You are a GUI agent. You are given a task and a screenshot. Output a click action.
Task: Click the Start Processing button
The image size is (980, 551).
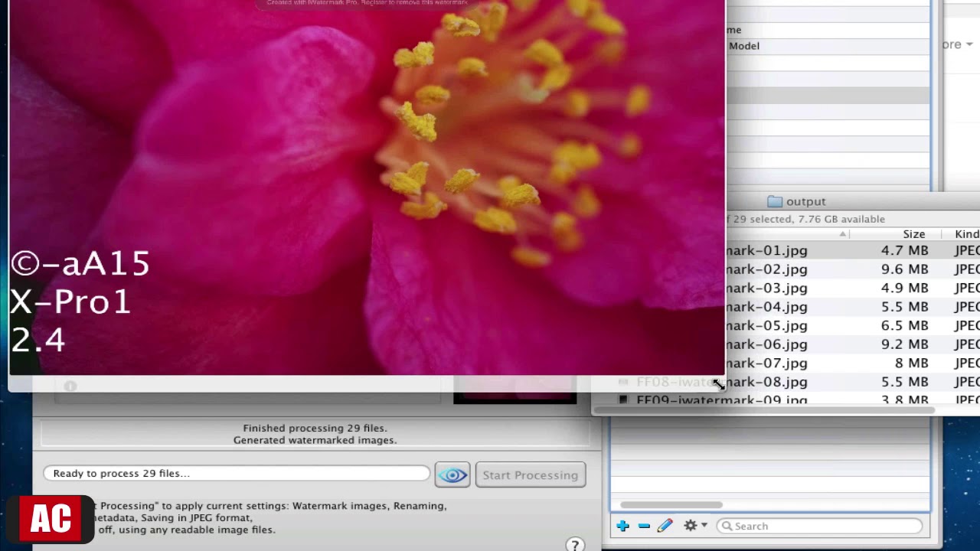click(x=531, y=475)
